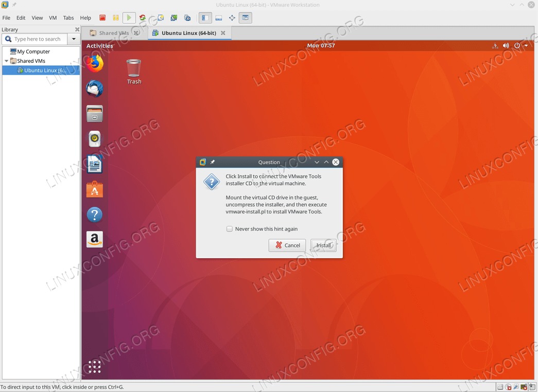Close the Shared VMs tab
This screenshot has width=538, height=392.
click(x=136, y=33)
